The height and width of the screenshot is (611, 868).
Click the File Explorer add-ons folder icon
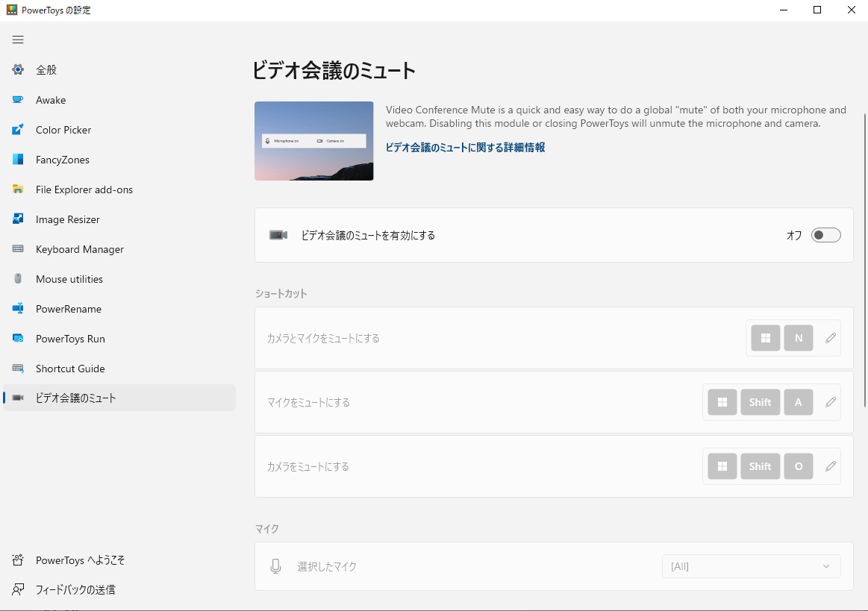[x=18, y=189]
